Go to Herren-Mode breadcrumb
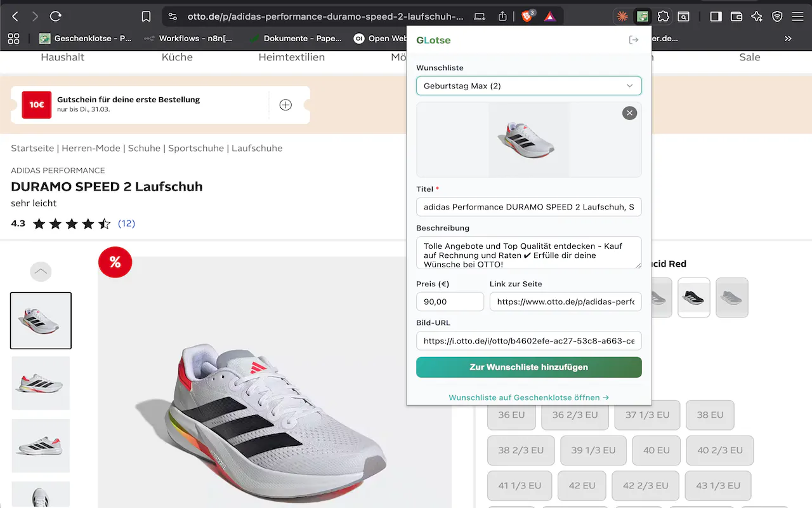Screen dimensions: 812x508 pyautogui.click(x=91, y=148)
